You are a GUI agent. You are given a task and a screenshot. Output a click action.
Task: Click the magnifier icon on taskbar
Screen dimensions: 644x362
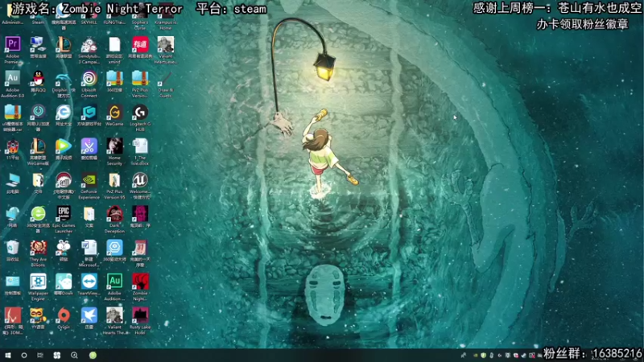pos(74,356)
